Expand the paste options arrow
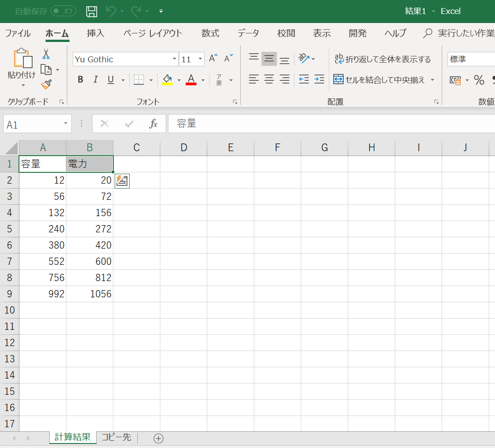495x448 pixels. coord(23,85)
